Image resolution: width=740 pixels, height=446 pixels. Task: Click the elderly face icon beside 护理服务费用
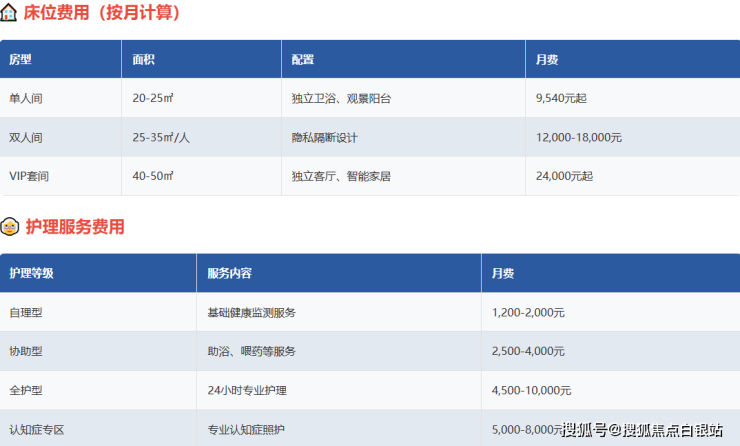pos(9,227)
